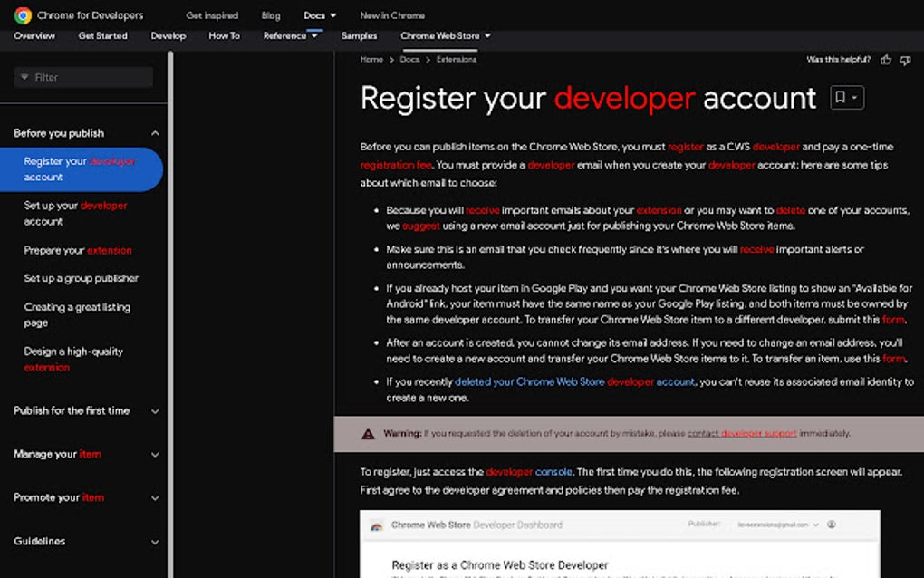Open the Chrome Web Store tab dropdown

(446, 36)
